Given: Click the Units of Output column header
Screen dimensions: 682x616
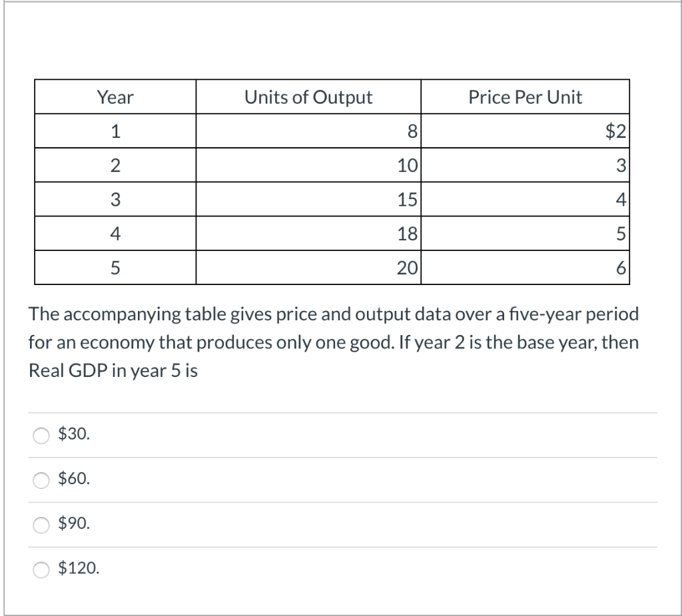Looking at the screenshot, I should pyautogui.click(x=308, y=97).
